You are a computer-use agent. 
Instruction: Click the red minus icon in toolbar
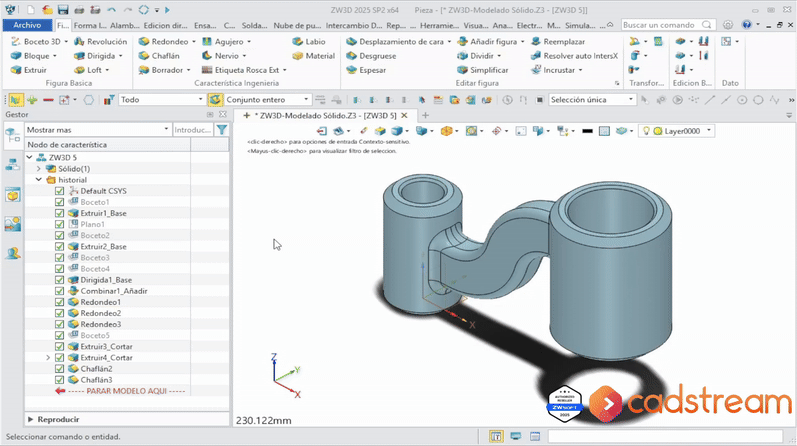tap(48, 100)
